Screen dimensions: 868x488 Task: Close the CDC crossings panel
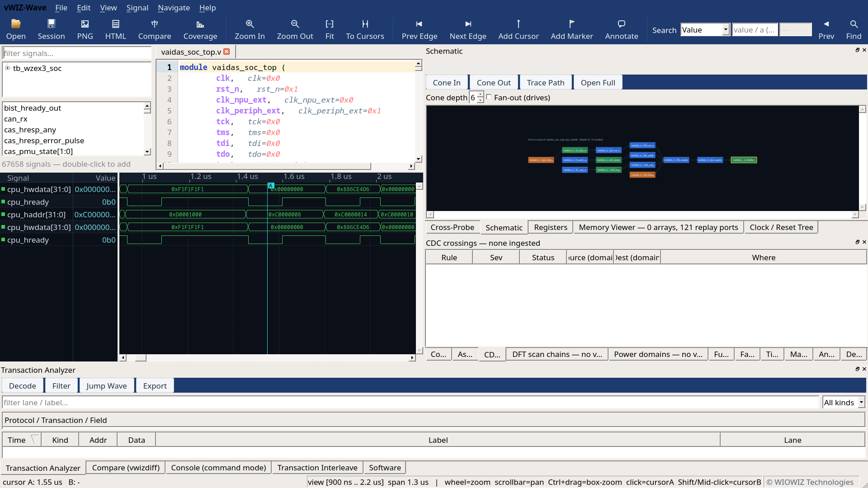click(x=864, y=242)
